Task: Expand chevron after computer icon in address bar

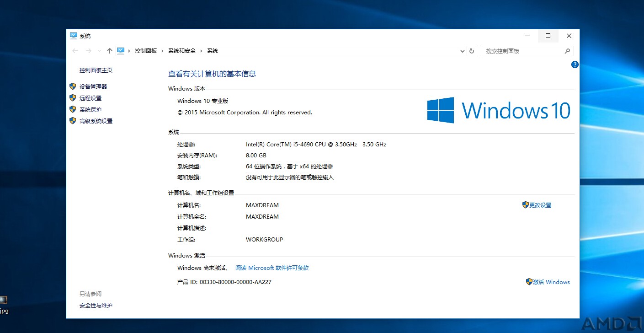Action: 129,51
